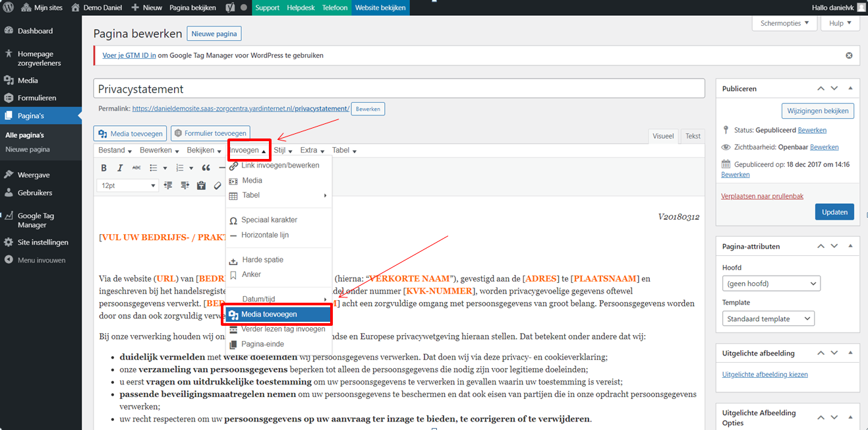Open the Stijl editor menu

click(283, 150)
